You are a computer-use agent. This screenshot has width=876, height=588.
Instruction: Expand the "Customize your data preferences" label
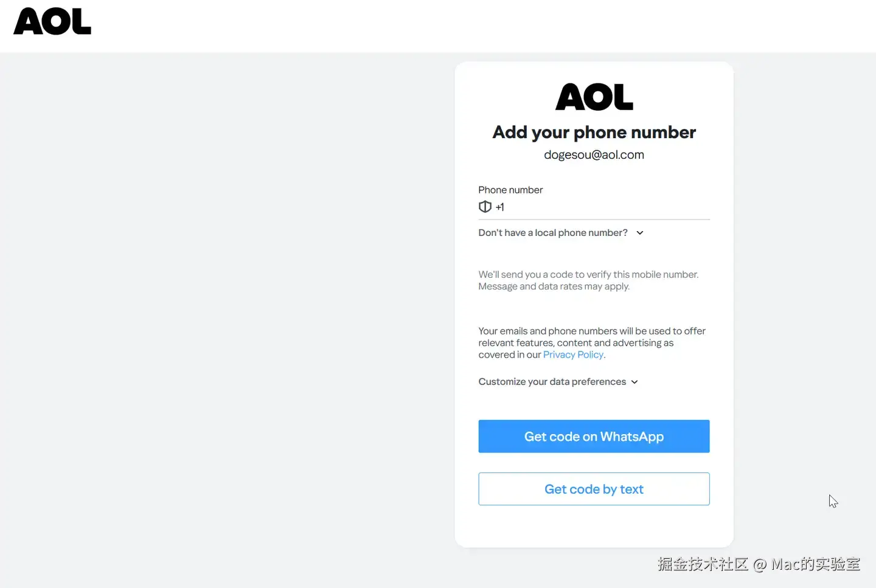552,382
